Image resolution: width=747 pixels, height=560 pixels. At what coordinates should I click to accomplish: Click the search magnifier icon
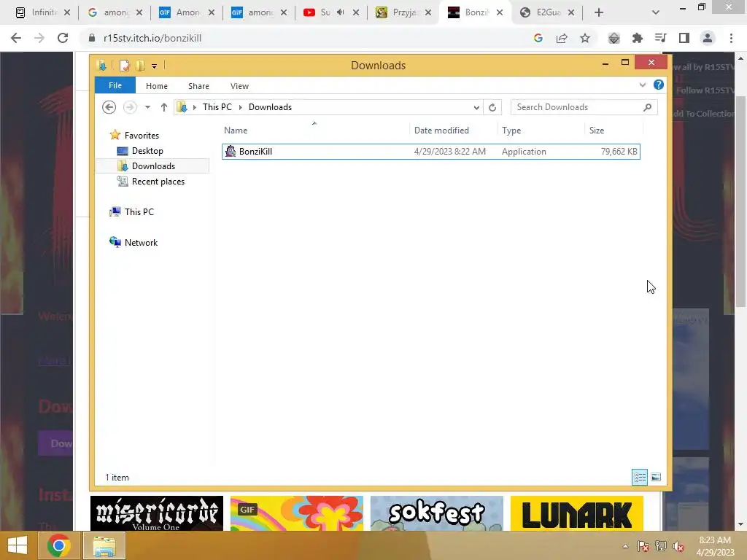click(x=647, y=107)
